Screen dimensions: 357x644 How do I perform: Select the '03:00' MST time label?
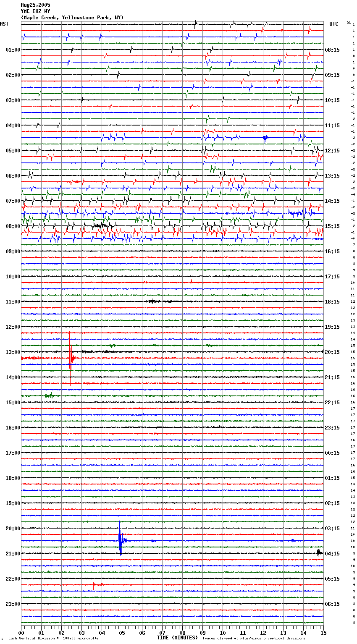coord(13,100)
